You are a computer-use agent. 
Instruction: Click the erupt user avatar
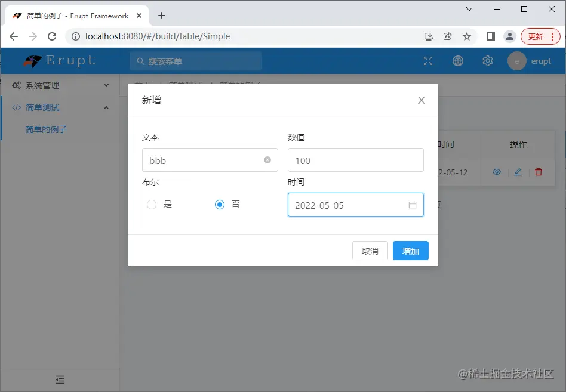click(x=516, y=61)
